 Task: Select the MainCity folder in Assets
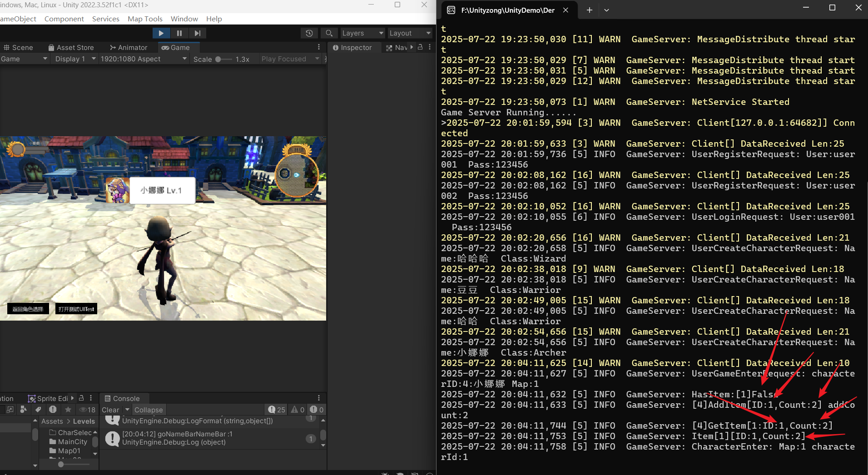(x=72, y=442)
